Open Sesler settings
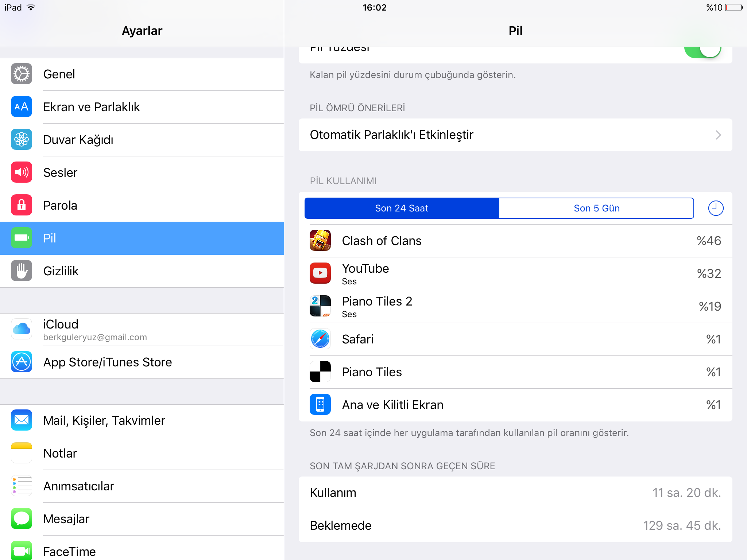 pos(142,172)
